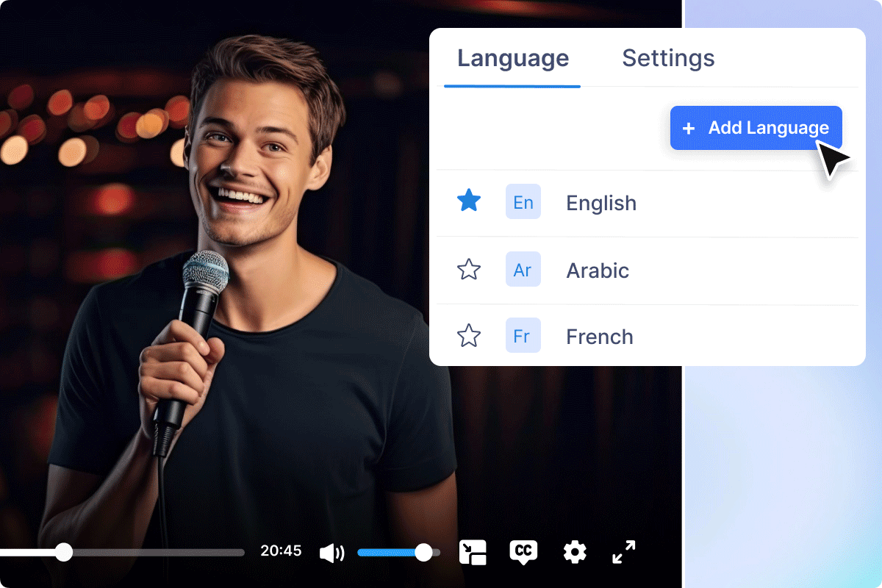Click the Add Language button
Viewport: 882px width, 588px height.
coord(756,128)
